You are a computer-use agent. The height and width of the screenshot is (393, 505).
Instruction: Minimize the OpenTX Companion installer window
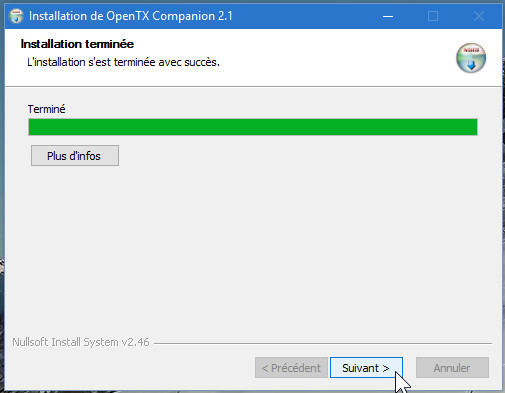coord(388,16)
